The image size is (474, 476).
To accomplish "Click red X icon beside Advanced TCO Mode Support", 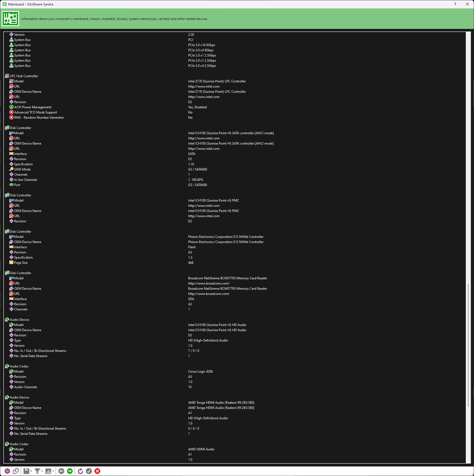I will [x=11, y=112].
